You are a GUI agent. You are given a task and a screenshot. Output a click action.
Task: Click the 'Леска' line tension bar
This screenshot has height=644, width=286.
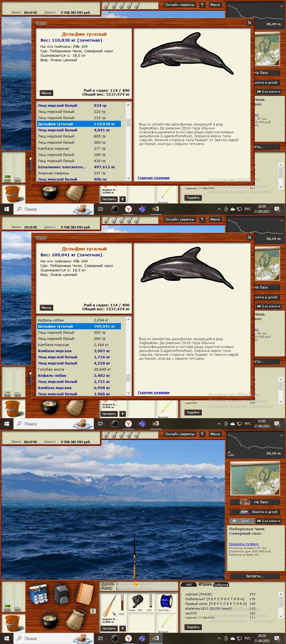(x=147, y=588)
